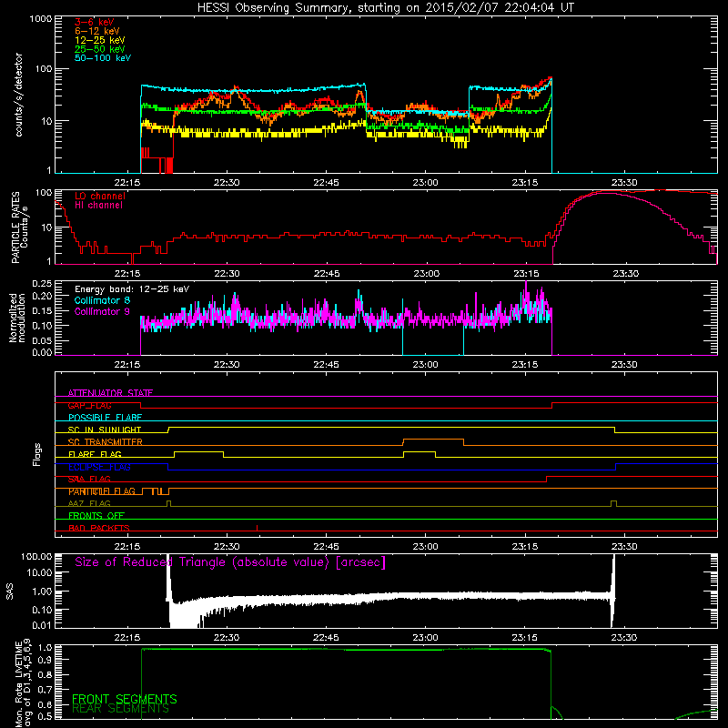
Task: Click the FLARE_FLAG label
Action: coord(95,454)
